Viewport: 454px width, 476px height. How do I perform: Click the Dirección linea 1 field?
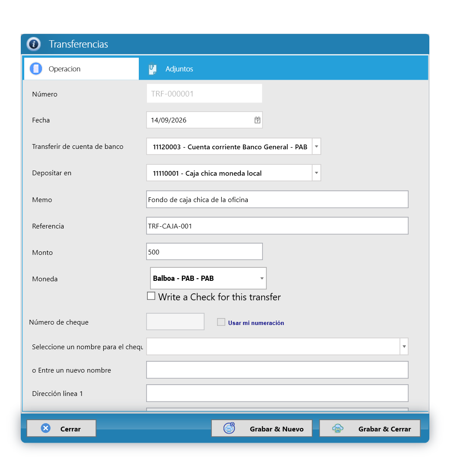coord(277,393)
